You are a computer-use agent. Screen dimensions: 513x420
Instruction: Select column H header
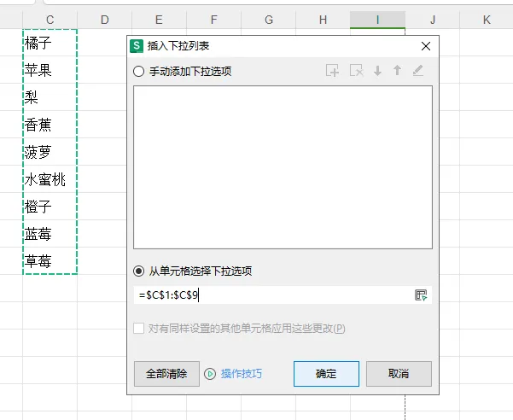[x=323, y=20]
